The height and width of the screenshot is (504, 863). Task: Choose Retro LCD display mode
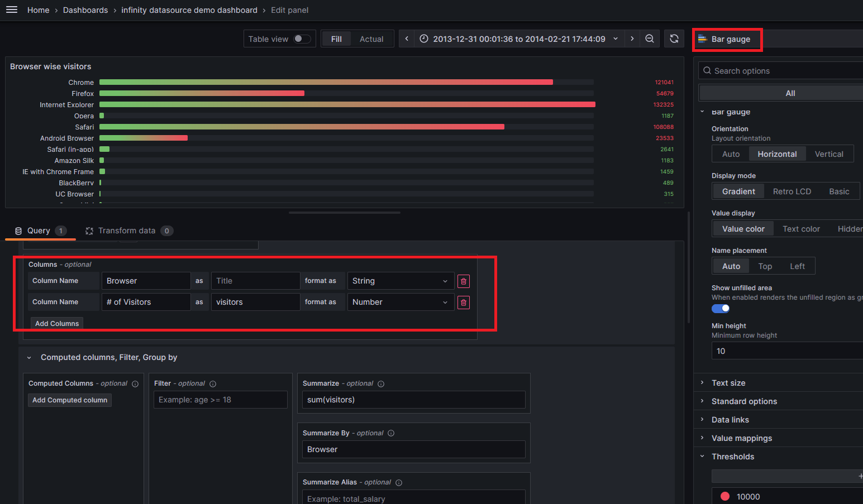(792, 191)
